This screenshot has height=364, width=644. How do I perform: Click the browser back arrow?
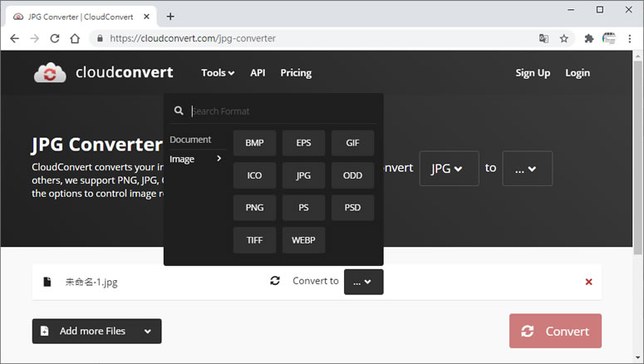(15, 38)
